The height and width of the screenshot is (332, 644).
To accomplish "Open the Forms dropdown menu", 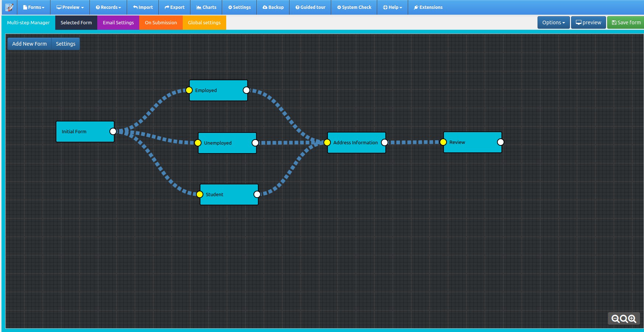I will click(34, 7).
